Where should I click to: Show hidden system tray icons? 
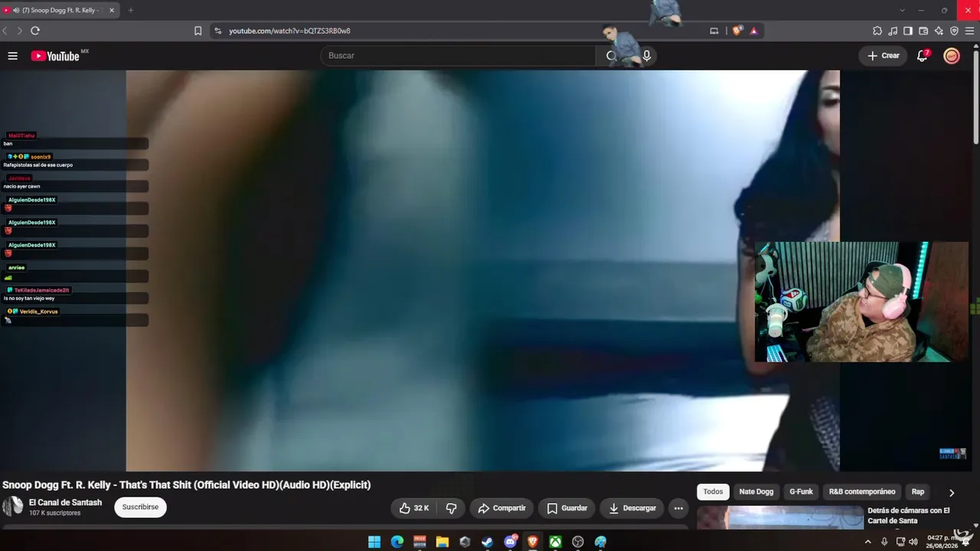867,542
